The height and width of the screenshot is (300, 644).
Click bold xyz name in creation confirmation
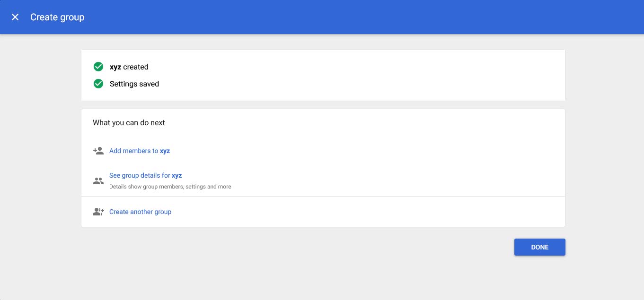115,67
